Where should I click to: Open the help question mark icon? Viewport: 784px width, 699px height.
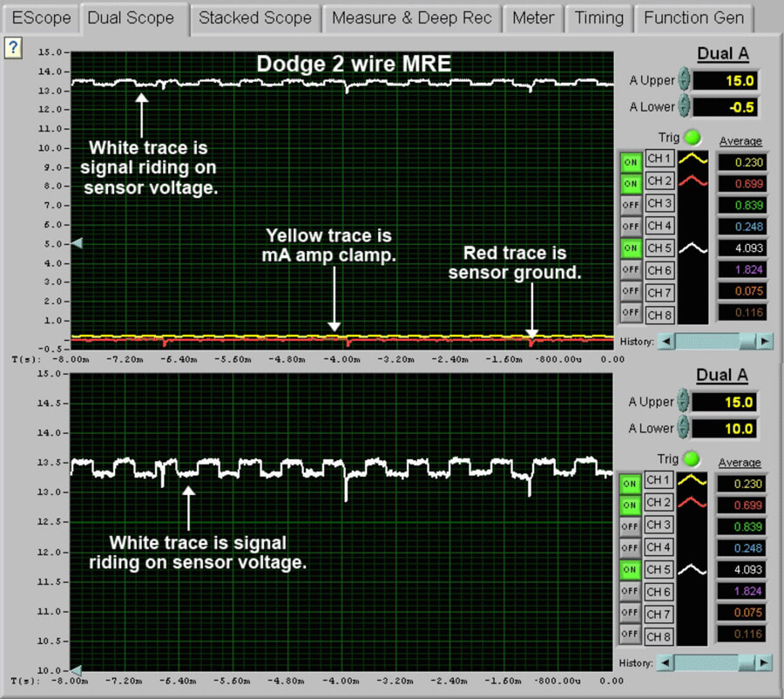click(13, 48)
